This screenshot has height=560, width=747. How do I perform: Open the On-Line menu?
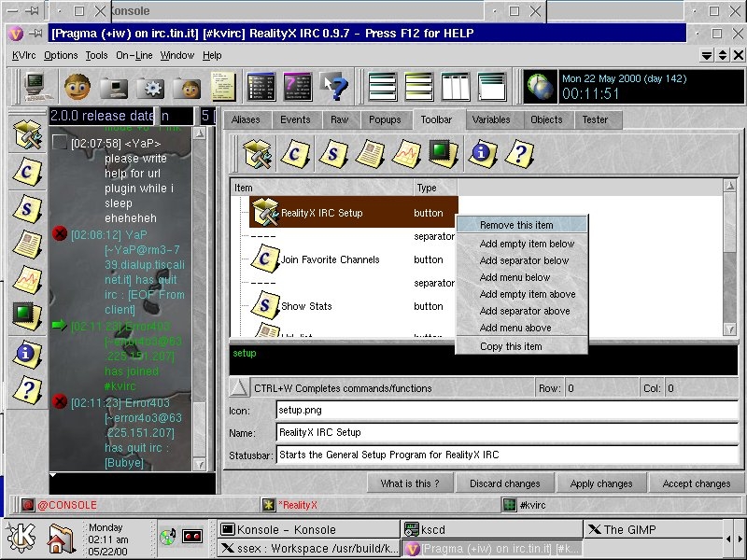click(x=134, y=55)
